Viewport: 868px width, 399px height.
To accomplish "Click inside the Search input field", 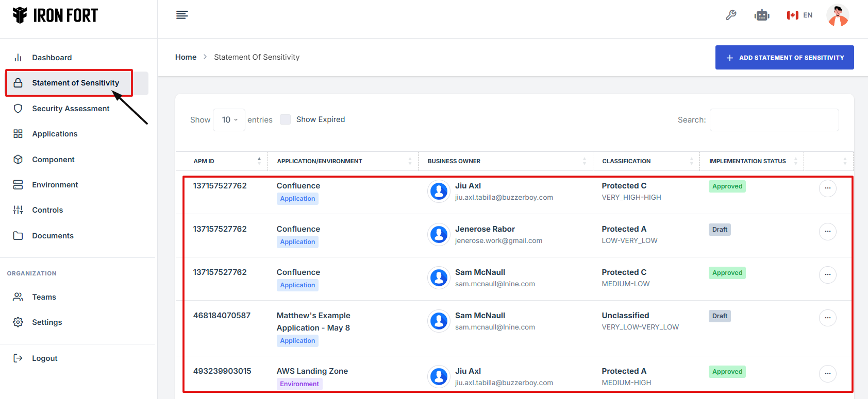I will tap(774, 120).
